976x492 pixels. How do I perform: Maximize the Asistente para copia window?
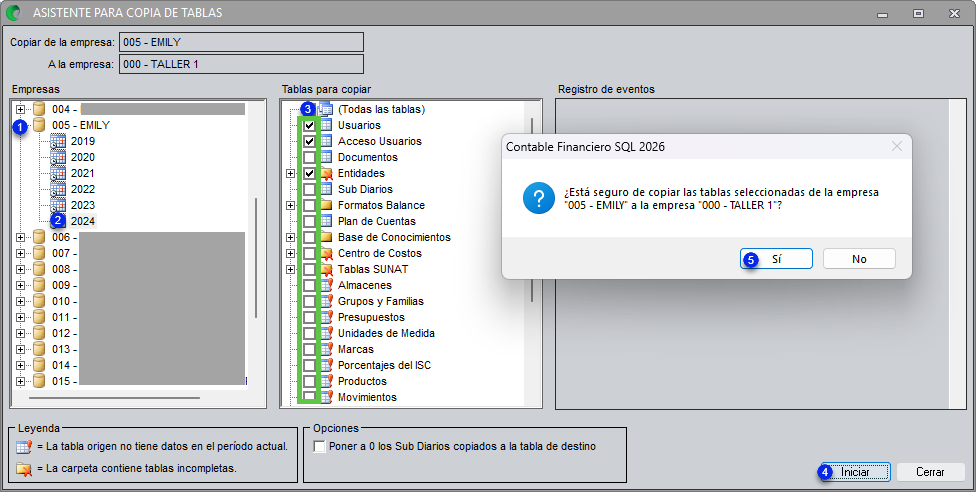coord(918,13)
